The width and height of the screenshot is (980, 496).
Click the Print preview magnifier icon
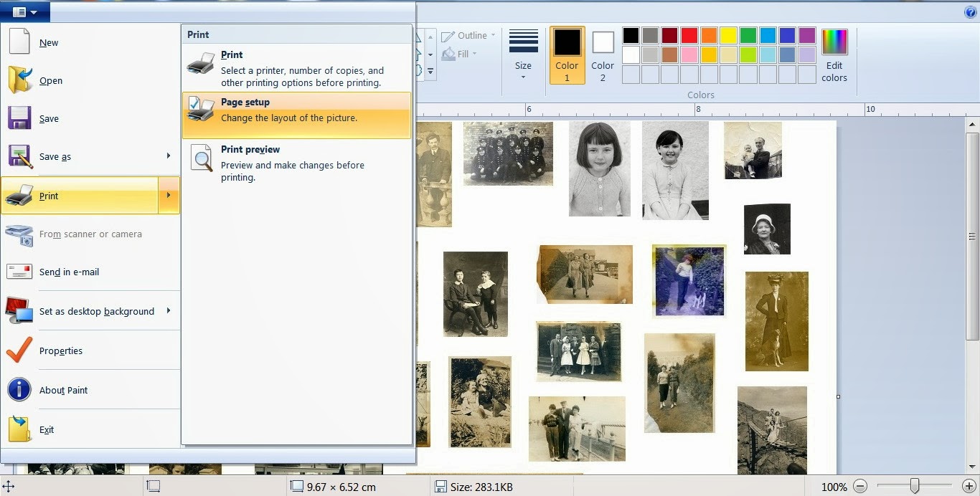[x=202, y=158]
